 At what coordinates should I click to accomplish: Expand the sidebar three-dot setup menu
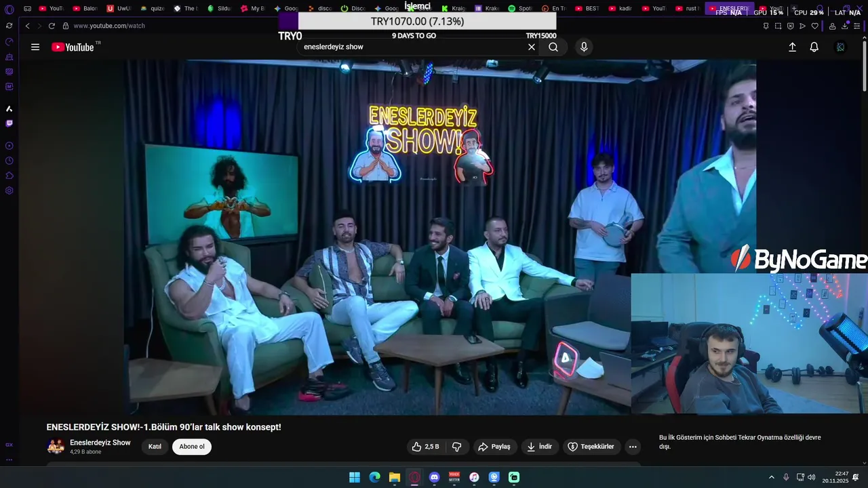[9, 460]
